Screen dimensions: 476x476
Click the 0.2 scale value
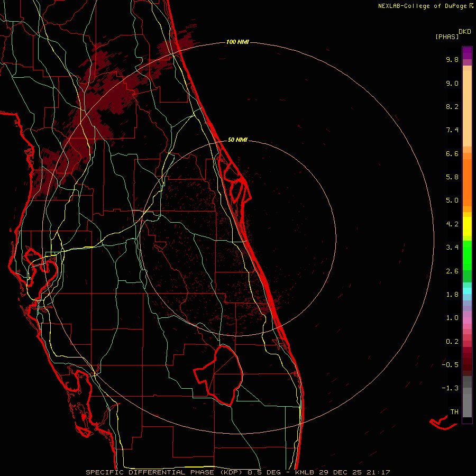(x=452, y=342)
